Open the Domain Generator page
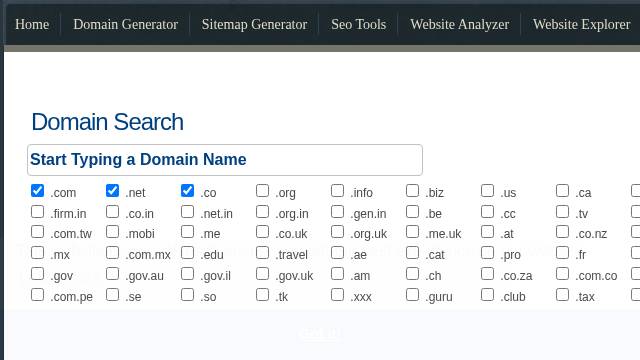Viewport: 640px width, 360px height. [x=125, y=24]
